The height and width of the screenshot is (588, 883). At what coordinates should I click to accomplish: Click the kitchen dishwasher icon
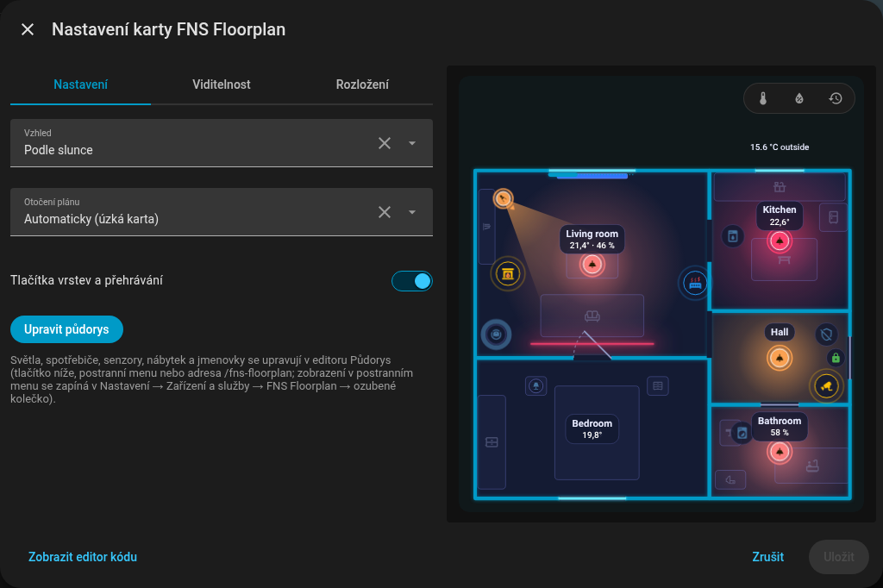click(733, 236)
